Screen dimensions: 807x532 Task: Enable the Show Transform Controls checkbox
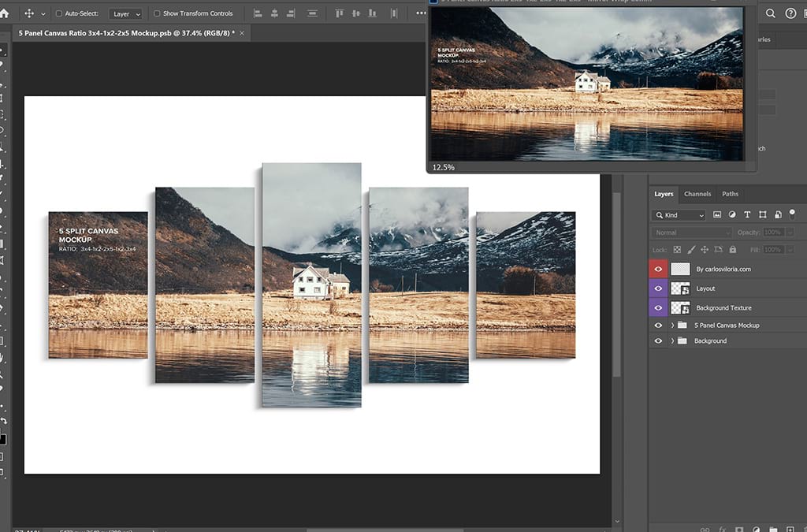coord(157,13)
